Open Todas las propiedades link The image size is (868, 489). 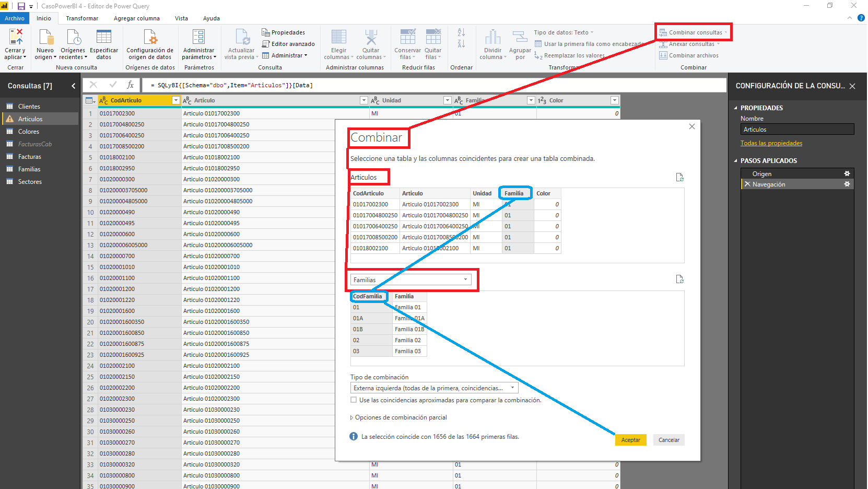pos(771,143)
